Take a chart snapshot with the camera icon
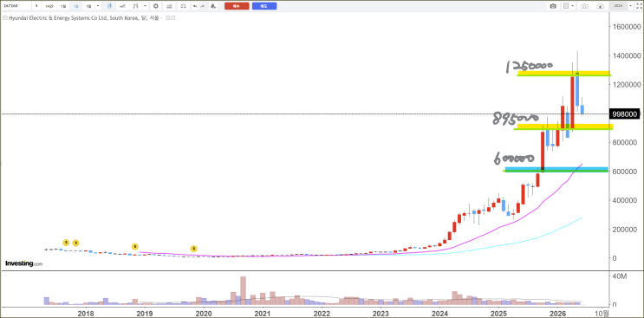 (x=553, y=6)
